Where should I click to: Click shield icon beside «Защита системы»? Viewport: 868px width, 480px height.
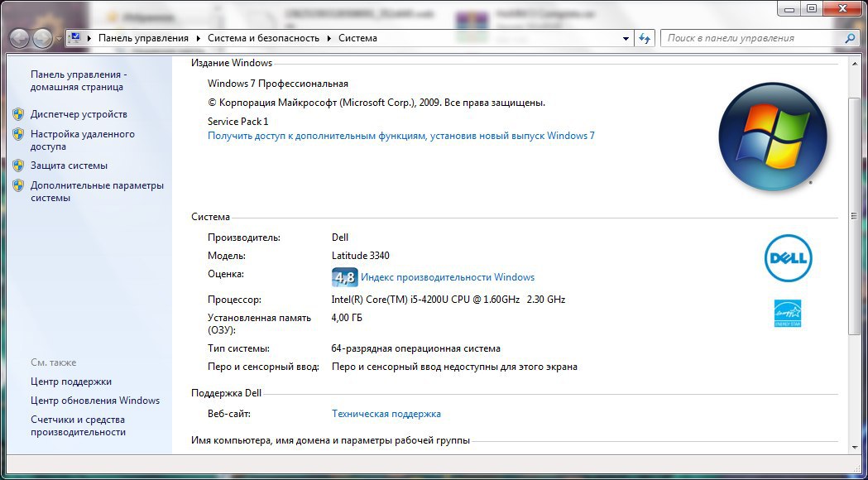pyautogui.click(x=18, y=166)
